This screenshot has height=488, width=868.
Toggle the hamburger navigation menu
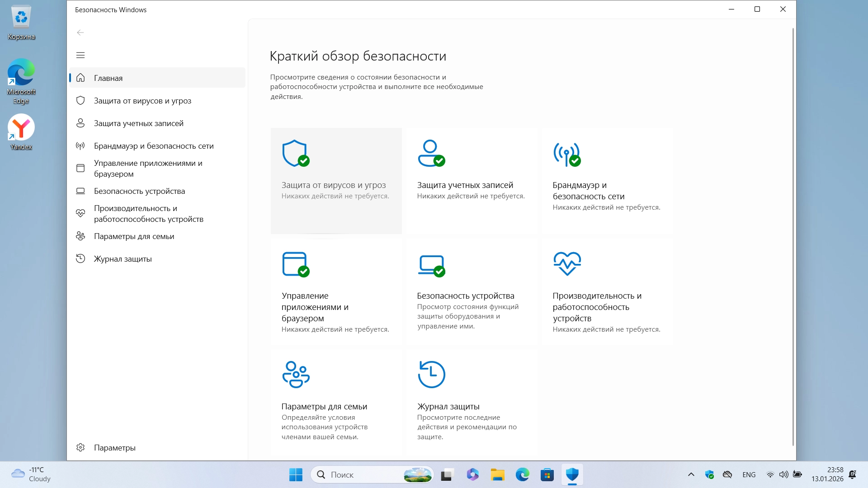click(x=80, y=55)
